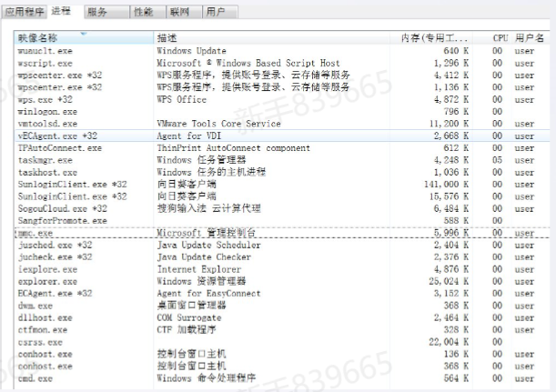Viewport: 556px width, 392px height.
Task: Select wpscenter.exe row using 1,136 K
Action: click(282, 87)
